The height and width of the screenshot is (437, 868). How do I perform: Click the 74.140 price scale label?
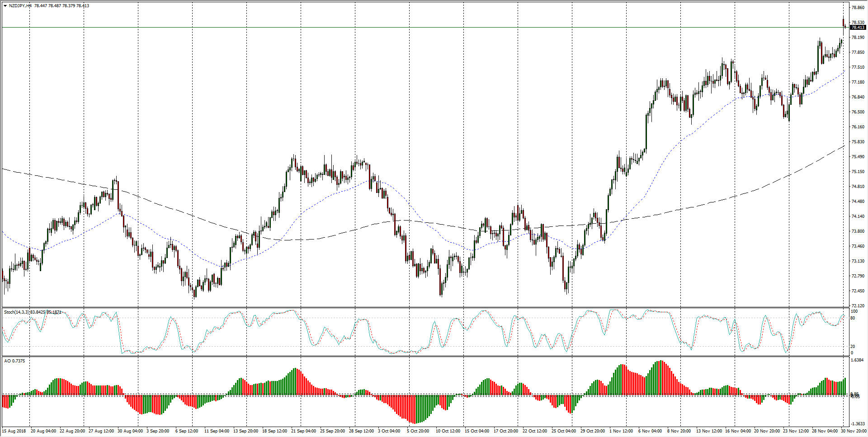pos(858,216)
